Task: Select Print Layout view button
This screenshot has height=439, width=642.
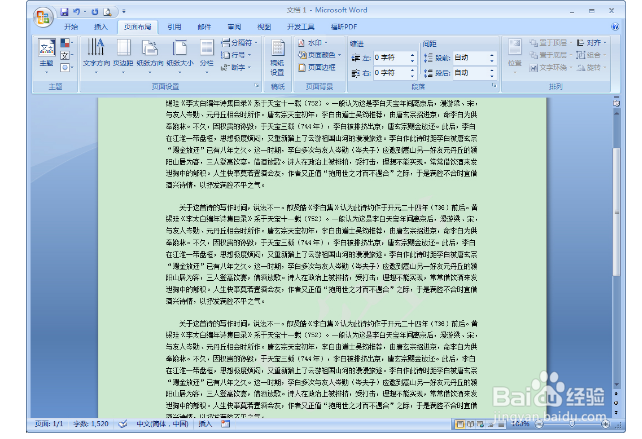Action: click(459, 424)
